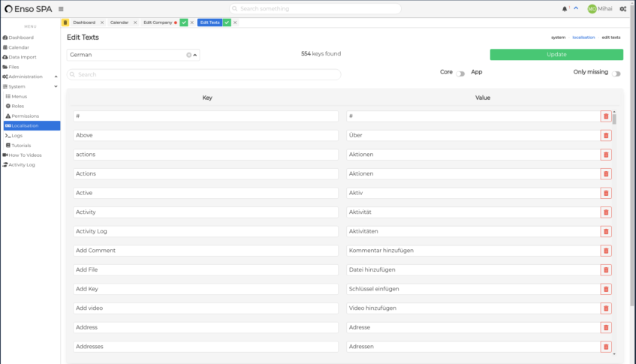
Task: Click the hamburger menu icon next to Enso SPA
Action: point(61,9)
